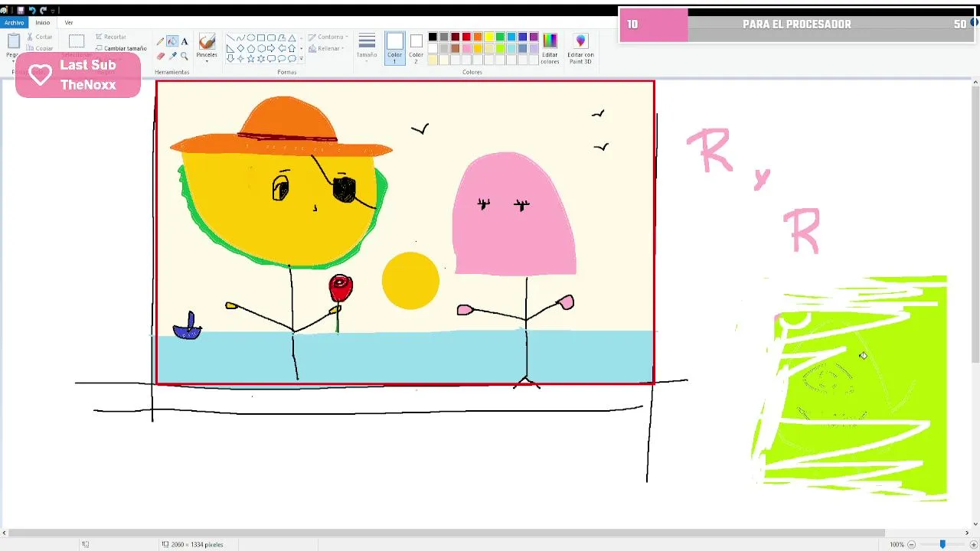Image resolution: width=980 pixels, height=551 pixels.
Task: Choose the six-point star shape
Action: click(261, 59)
